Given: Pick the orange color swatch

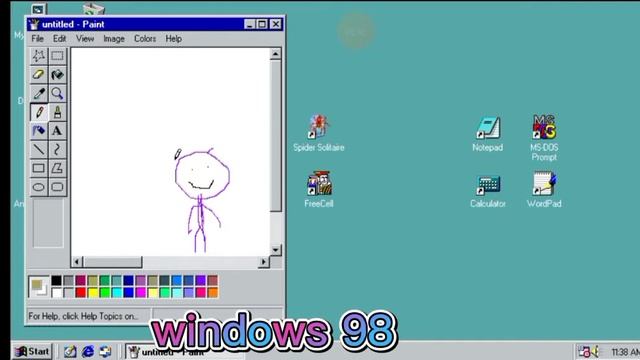Looking at the screenshot, I should point(213,292).
